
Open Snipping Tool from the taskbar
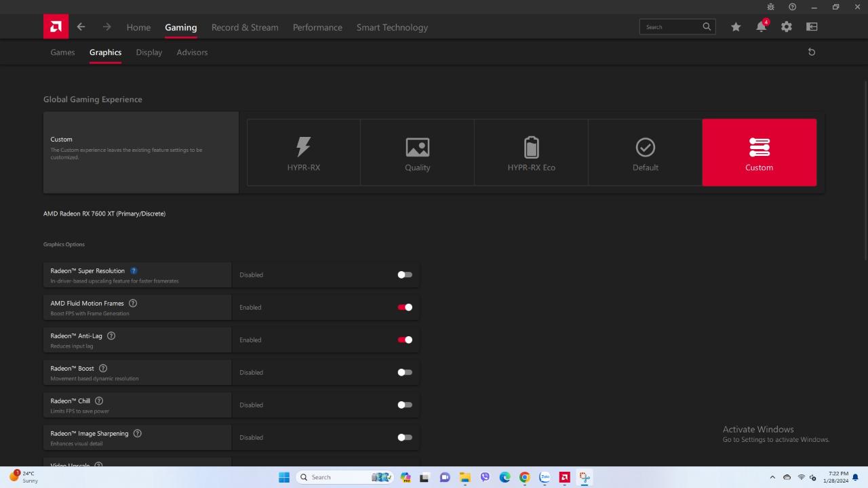coord(585,477)
